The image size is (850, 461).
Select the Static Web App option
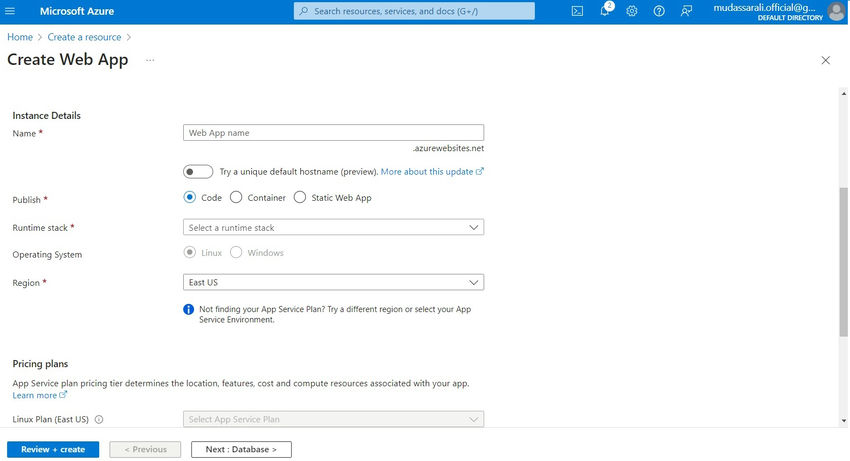pos(300,198)
